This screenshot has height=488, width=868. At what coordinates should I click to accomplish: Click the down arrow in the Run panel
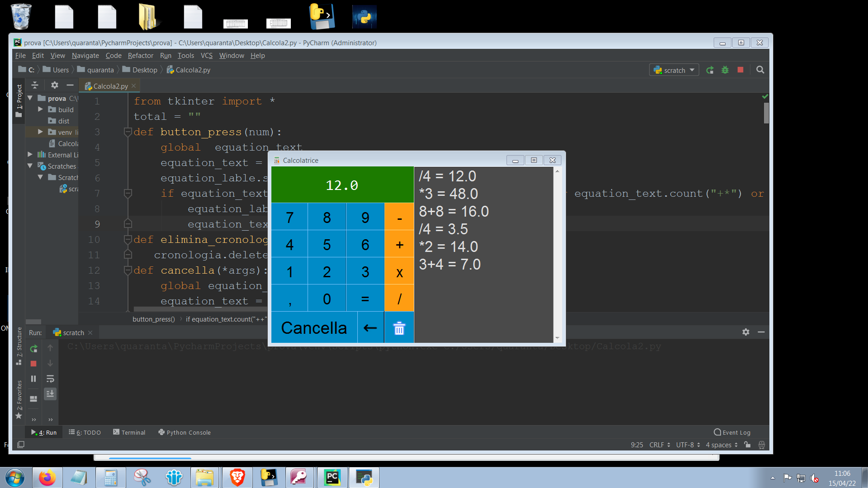(50, 364)
